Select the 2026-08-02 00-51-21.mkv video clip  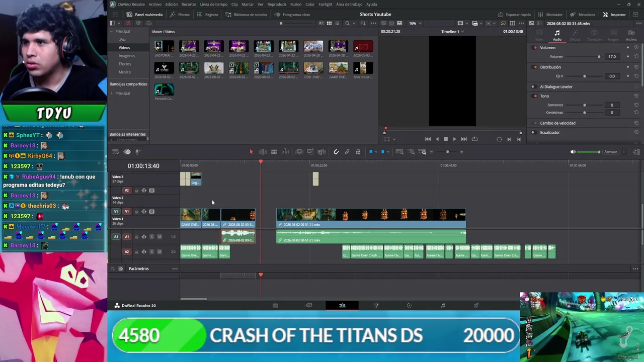[x=371, y=218]
